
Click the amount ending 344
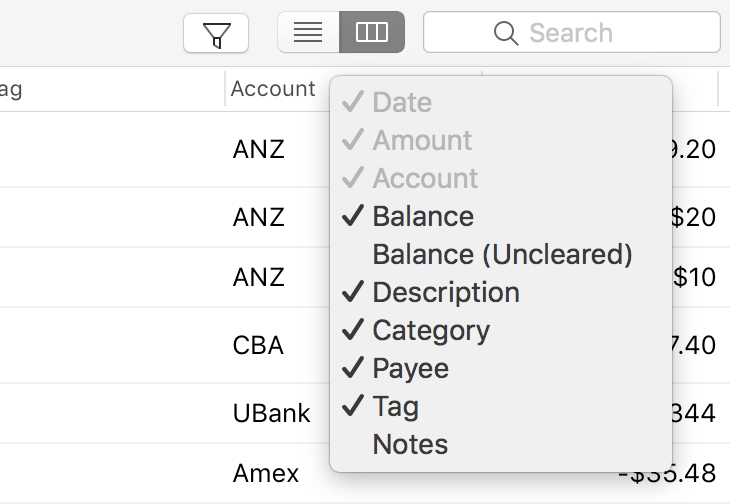[x=693, y=413]
